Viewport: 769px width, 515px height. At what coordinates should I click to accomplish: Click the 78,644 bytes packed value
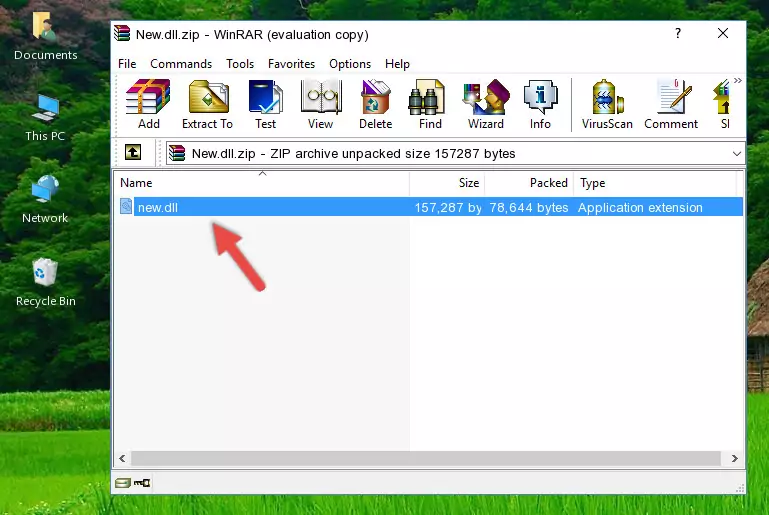(x=529, y=207)
